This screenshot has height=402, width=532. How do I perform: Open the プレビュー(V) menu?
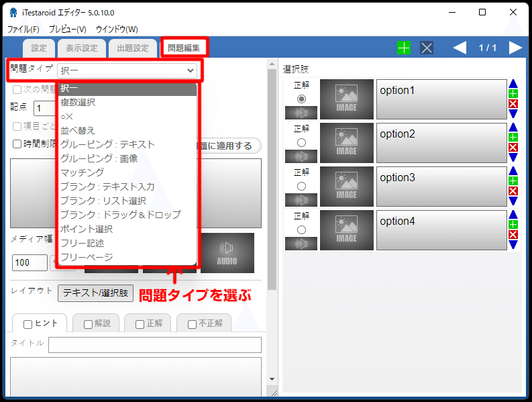pyautogui.click(x=67, y=30)
